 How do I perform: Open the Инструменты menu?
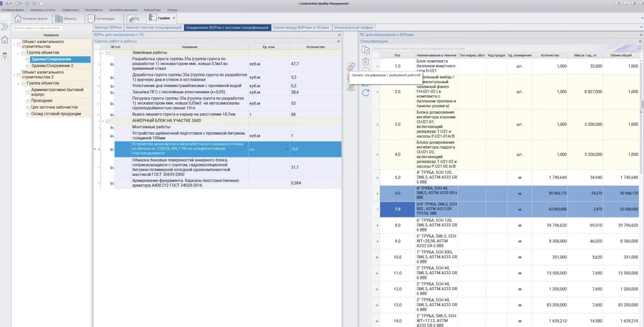click(94, 10)
